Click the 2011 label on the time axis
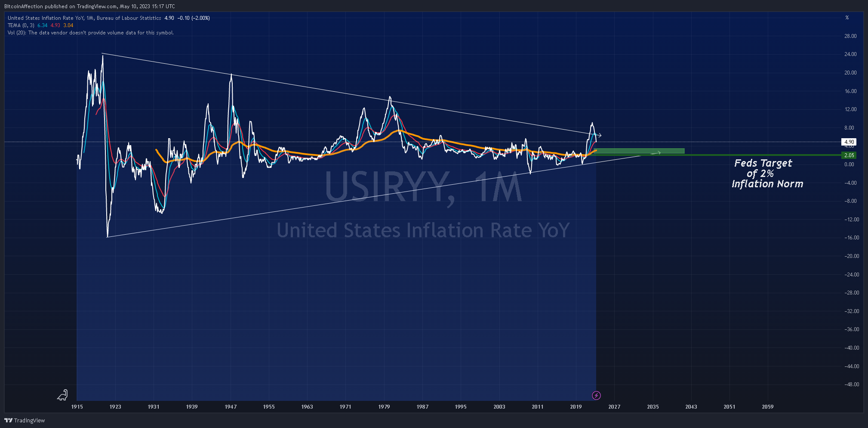This screenshot has height=428, width=868. click(538, 406)
